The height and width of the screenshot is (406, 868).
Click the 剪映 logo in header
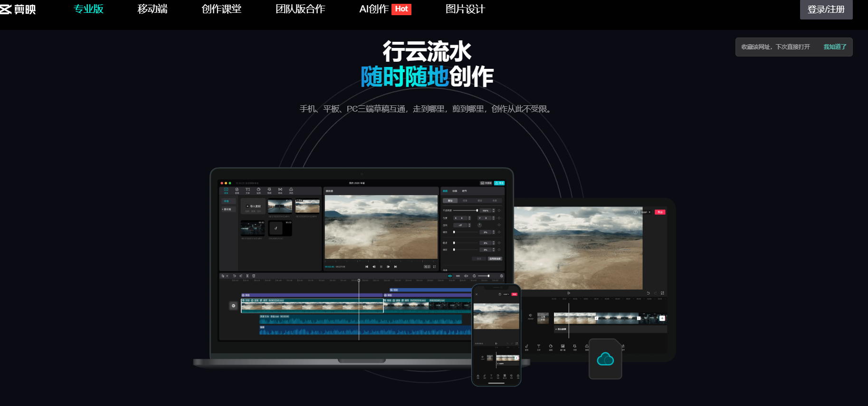(18, 9)
